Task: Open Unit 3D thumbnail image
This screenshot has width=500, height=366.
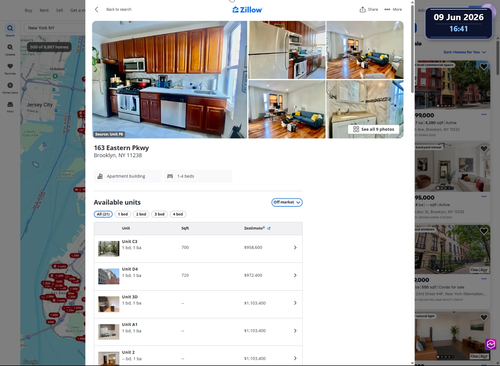Action: click(x=109, y=304)
